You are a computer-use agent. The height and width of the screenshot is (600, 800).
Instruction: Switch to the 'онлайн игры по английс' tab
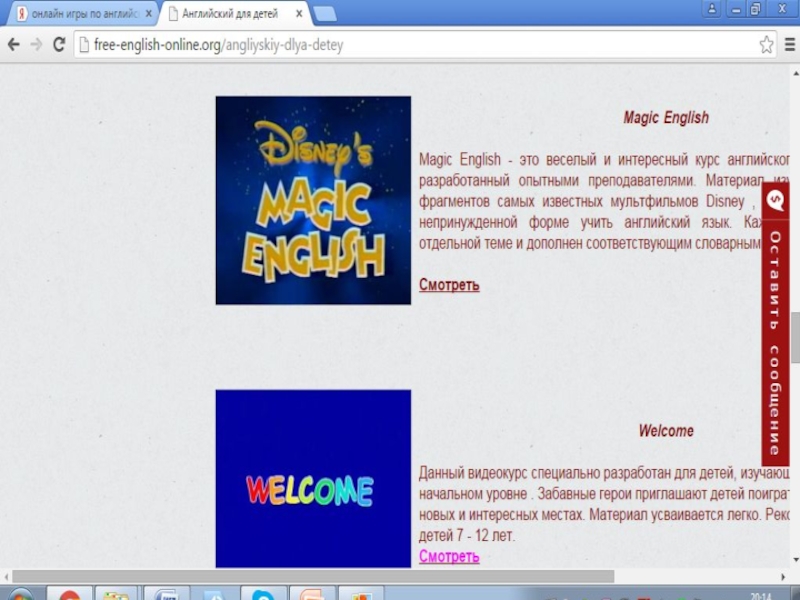[84, 14]
